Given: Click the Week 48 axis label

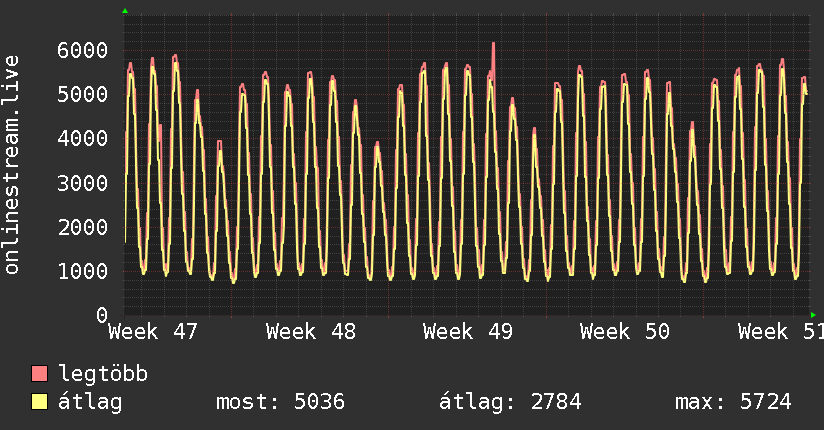Looking at the screenshot, I should tap(311, 331).
